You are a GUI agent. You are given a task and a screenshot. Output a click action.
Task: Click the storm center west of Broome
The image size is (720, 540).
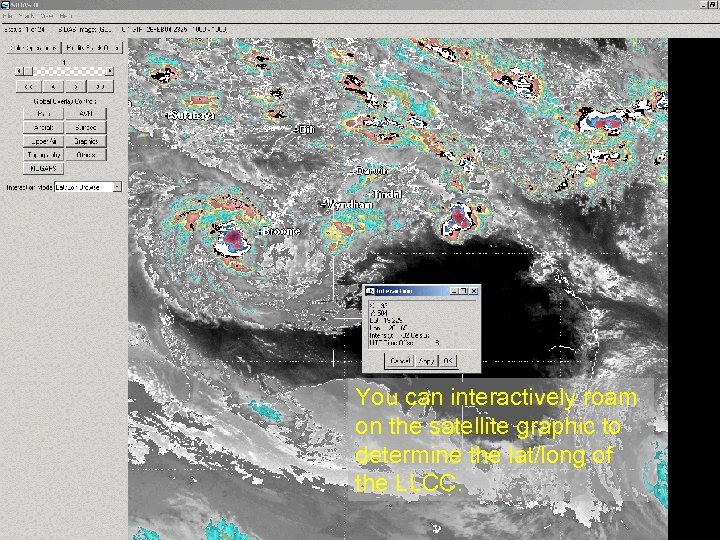[233, 237]
